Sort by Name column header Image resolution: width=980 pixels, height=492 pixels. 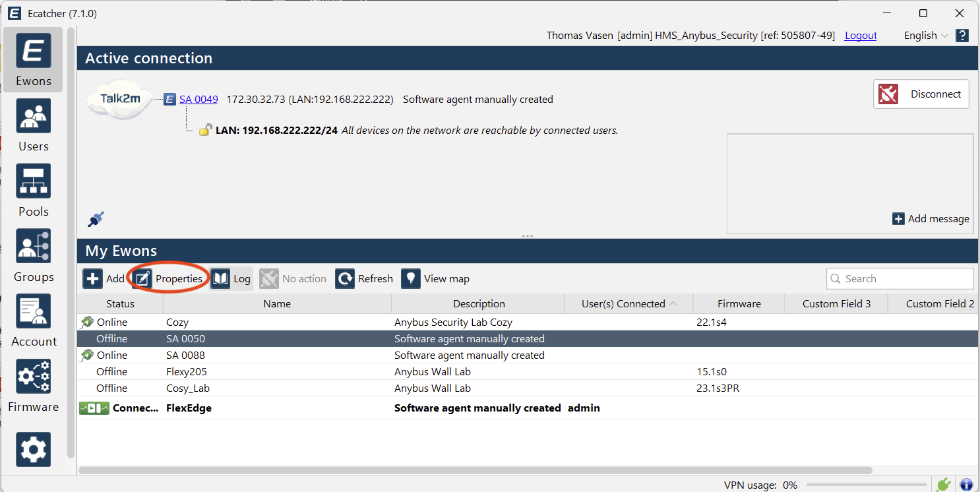coord(277,304)
